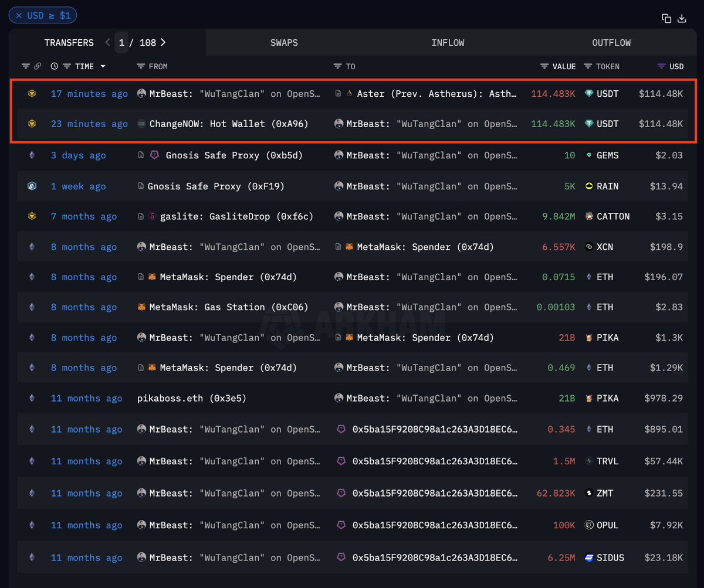Viewport: 704px width, 588px height.
Task: Click the clock icon in TIME header
Action: (x=55, y=66)
